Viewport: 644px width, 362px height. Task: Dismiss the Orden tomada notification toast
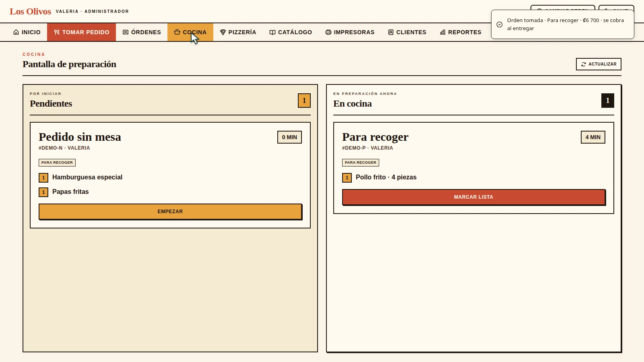tap(563, 25)
